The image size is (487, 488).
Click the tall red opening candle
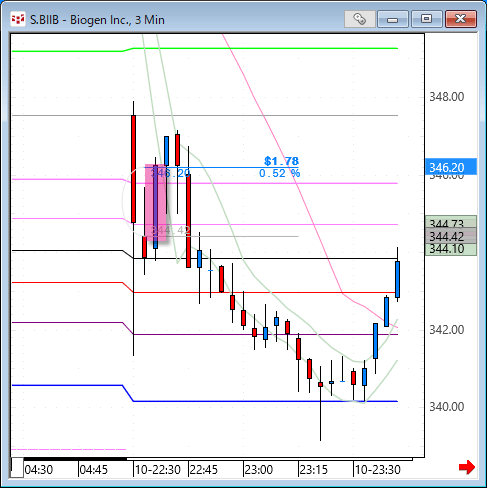133,169
